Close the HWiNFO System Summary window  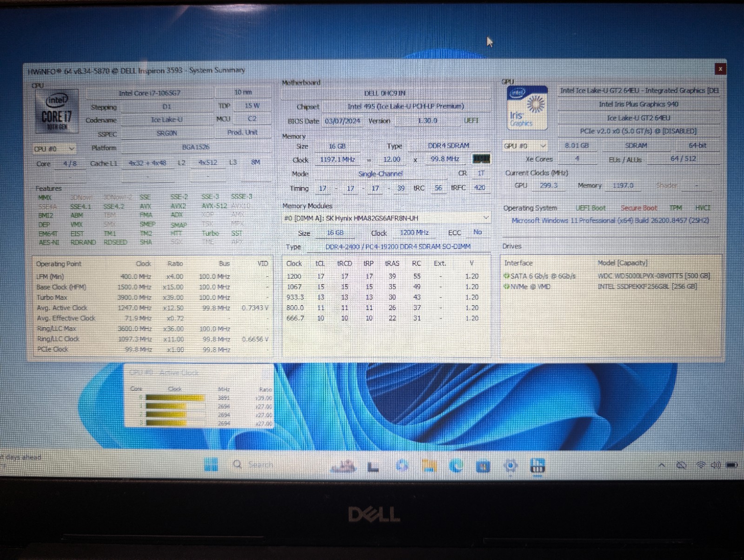pos(720,69)
